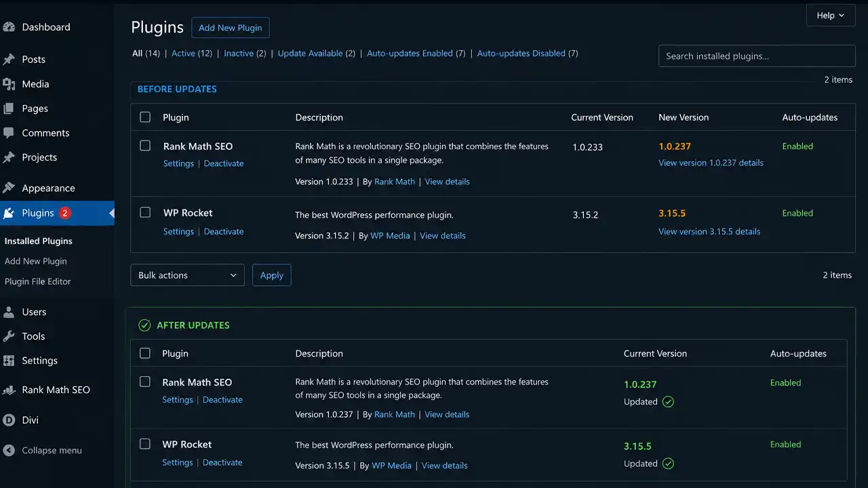Filter by Inactive plugins
The width and height of the screenshot is (868, 488).
tap(239, 54)
